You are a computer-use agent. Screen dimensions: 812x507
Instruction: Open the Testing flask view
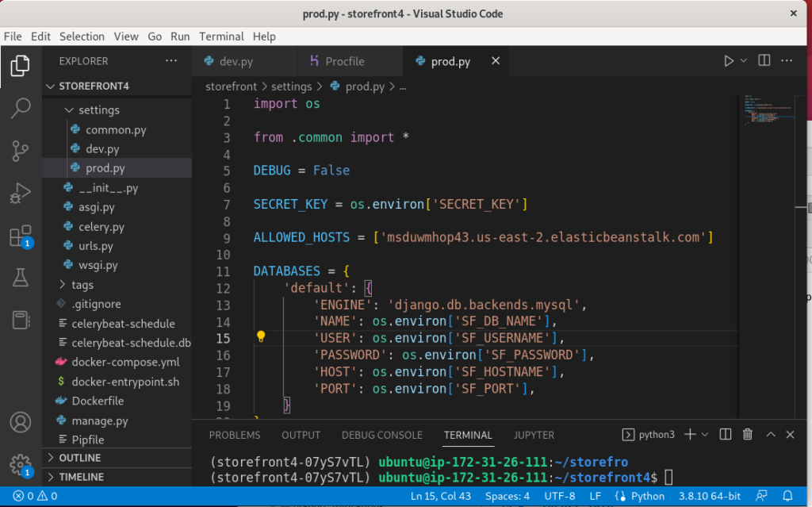20,278
